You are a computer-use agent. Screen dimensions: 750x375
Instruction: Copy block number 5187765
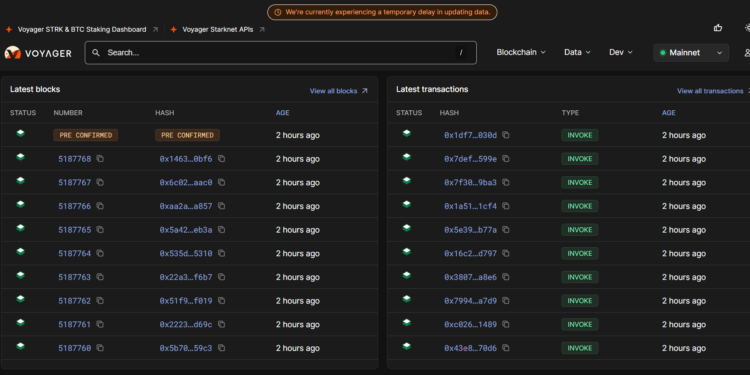(100, 230)
